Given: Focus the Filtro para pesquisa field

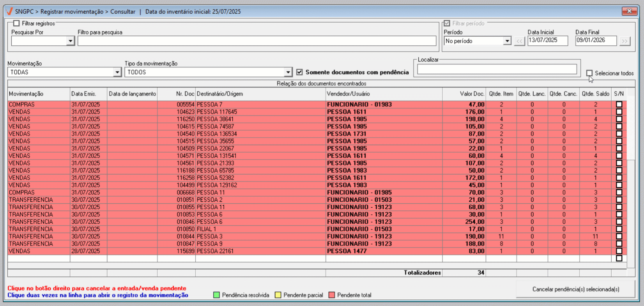Looking at the screenshot, I should coord(257,41).
